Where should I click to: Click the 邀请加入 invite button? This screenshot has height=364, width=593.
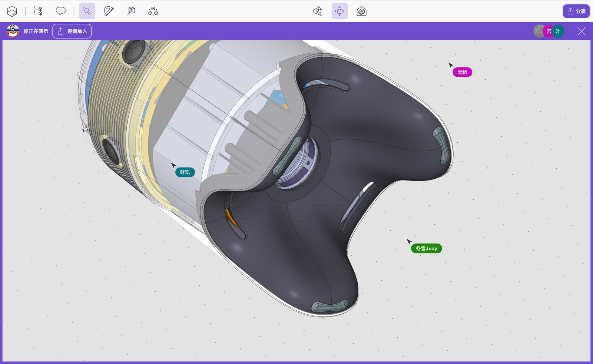click(72, 31)
